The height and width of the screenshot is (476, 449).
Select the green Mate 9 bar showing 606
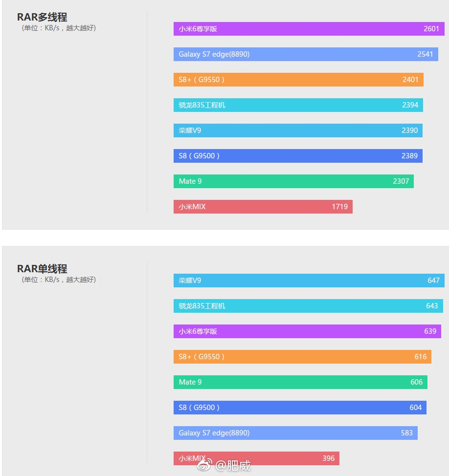300,382
